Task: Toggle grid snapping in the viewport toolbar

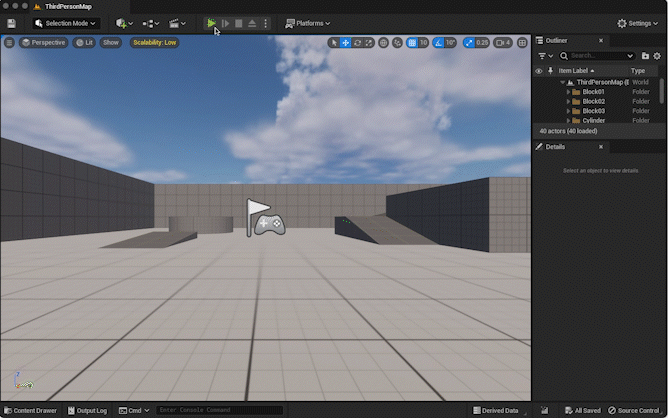Action: pyautogui.click(x=411, y=43)
